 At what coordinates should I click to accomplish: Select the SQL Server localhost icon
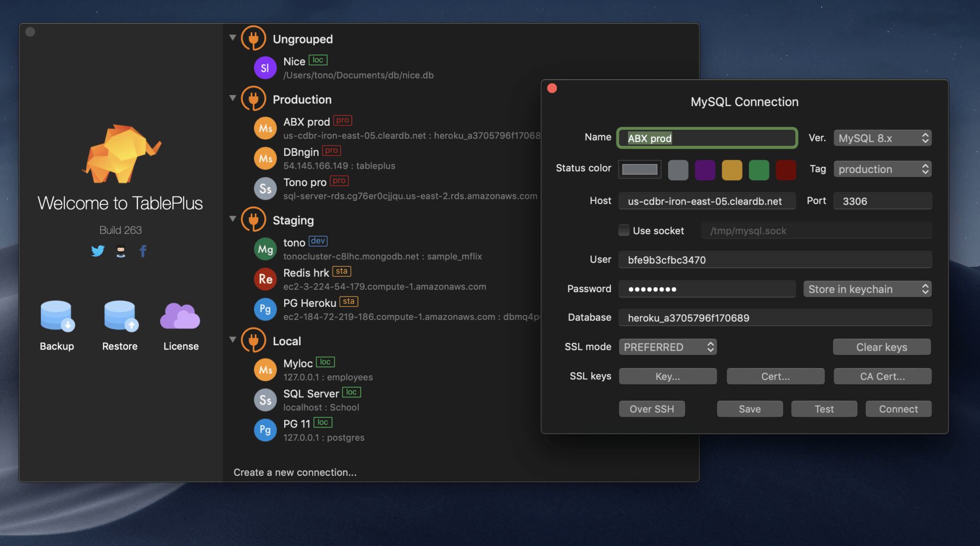click(265, 400)
